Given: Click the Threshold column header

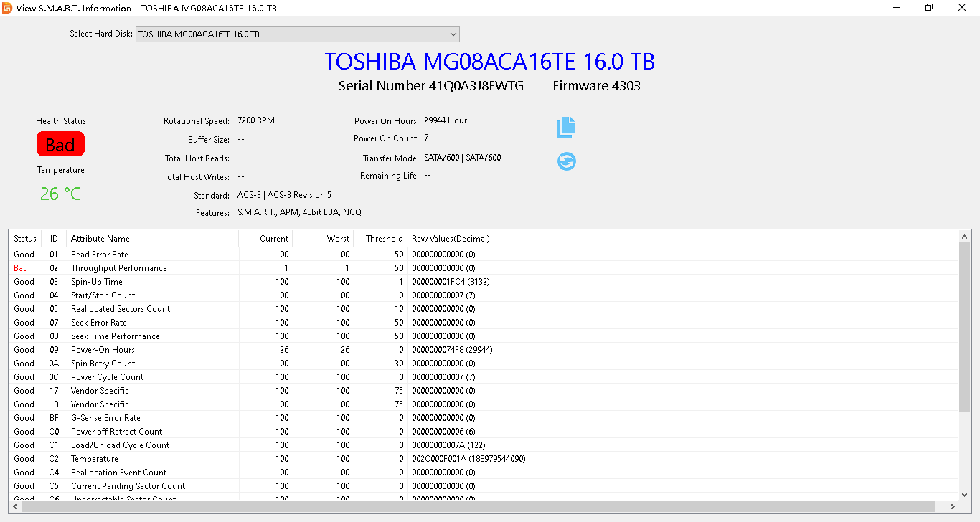Looking at the screenshot, I should (380, 239).
